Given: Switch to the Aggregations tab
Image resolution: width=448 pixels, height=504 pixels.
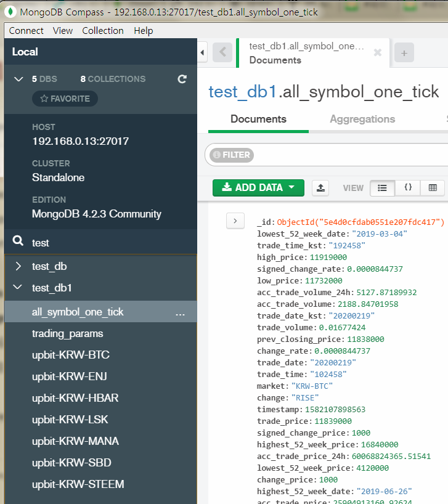Looking at the screenshot, I should [362, 119].
